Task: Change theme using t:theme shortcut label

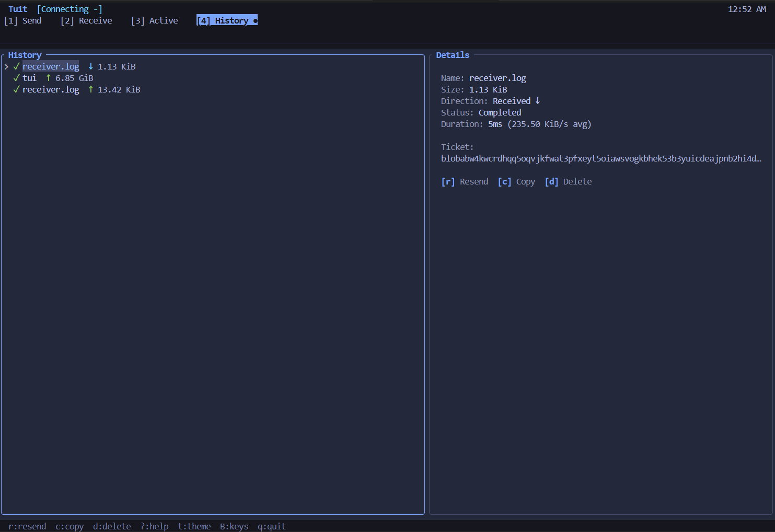Action: pyautogui.click(x=194, y=526)
